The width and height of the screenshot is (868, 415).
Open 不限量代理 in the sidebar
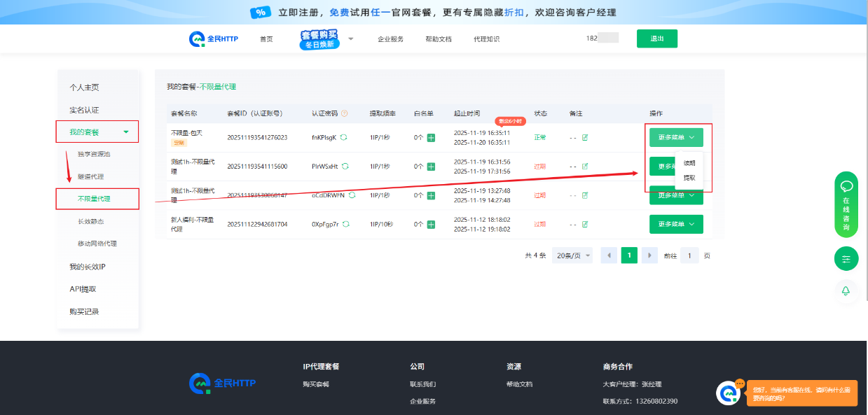94,199
